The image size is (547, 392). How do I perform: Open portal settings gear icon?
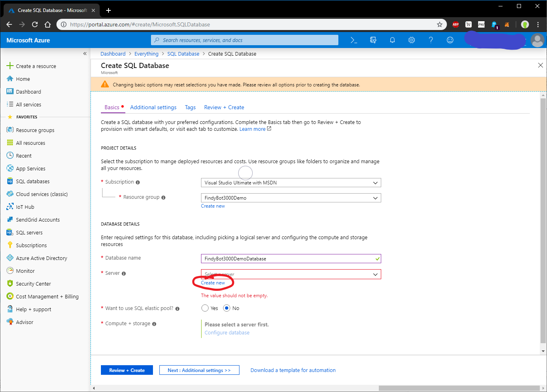(412, 40)
